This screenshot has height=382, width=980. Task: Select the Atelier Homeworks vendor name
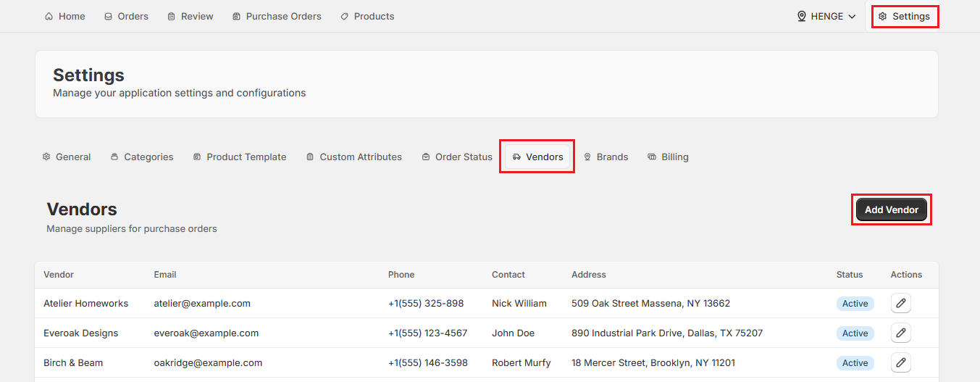pos(85,303)
